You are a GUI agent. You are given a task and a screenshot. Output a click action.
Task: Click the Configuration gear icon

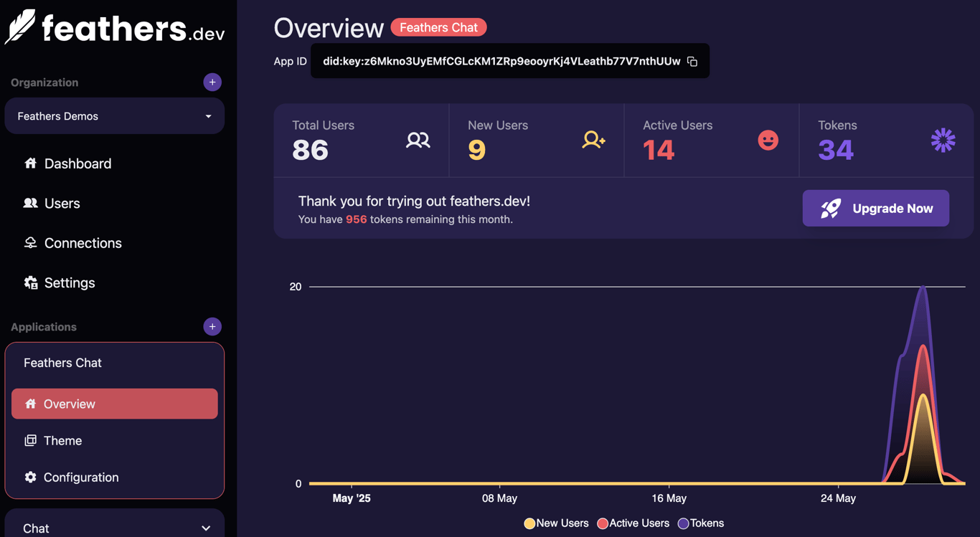tap(30, 477)
